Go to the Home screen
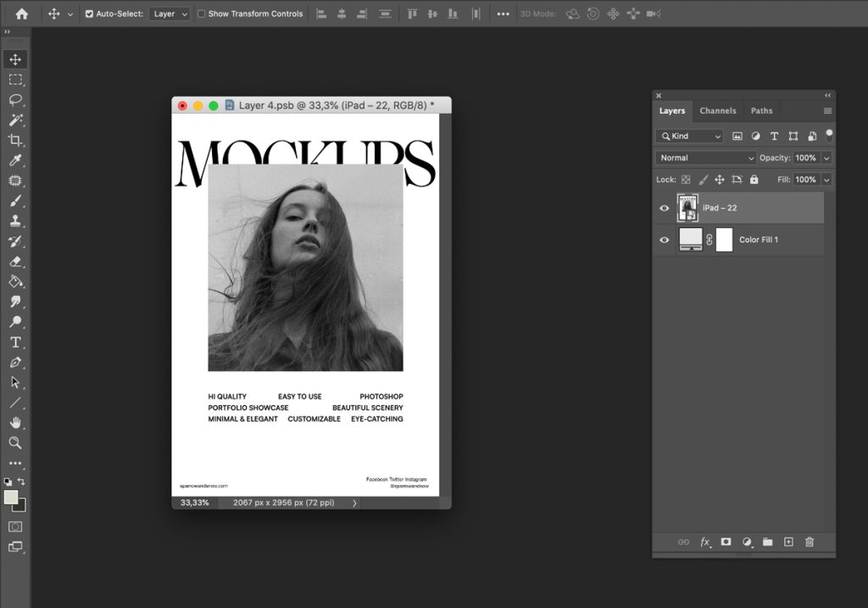This screenshot has height=608, width=868. pyautogui.click(x=21, y=14)
